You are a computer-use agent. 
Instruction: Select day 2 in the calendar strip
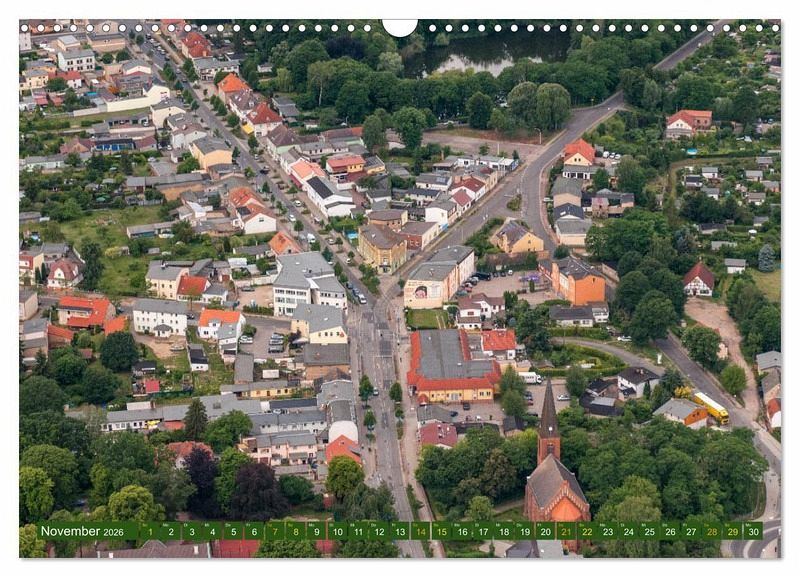171,531
